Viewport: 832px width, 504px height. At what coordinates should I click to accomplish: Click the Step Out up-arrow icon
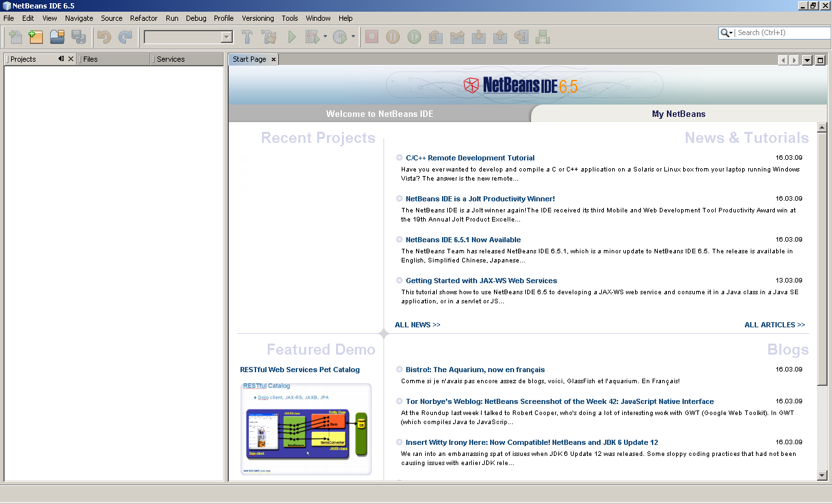(500, 37)
